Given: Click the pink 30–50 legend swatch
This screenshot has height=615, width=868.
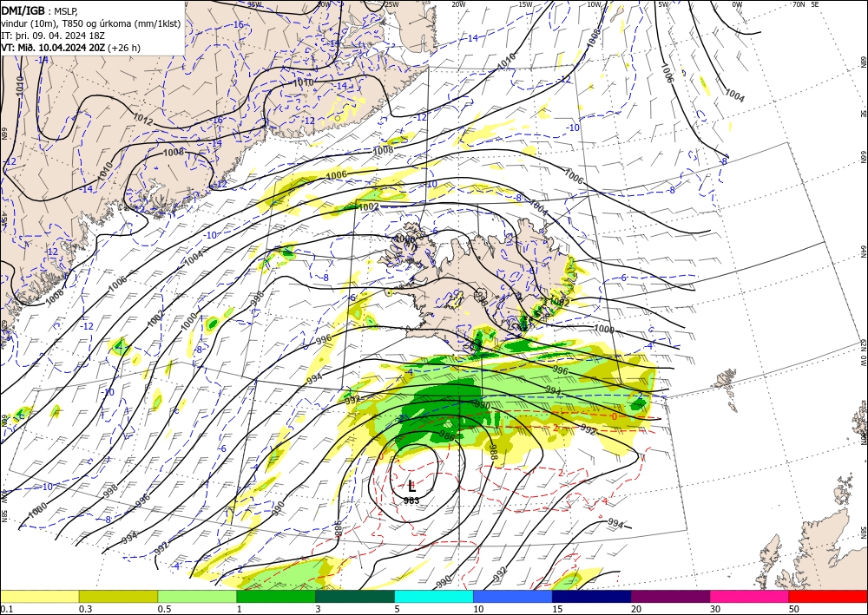Looking at the screenshot, I should click(750, 596).
